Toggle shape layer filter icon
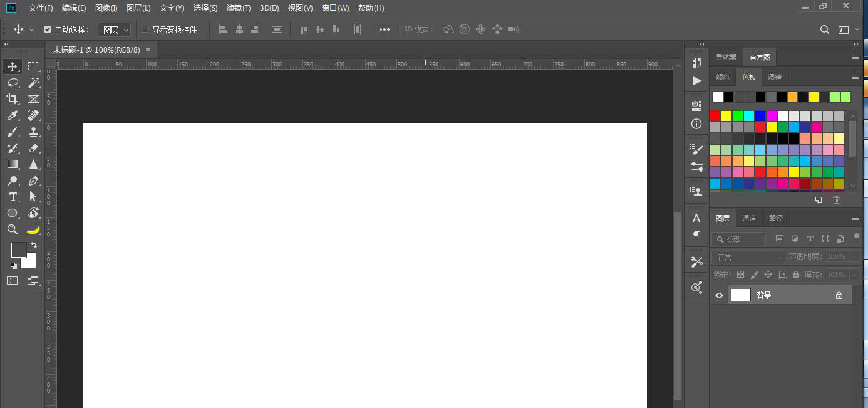This screenshot has height=408, width=868. click(825, 239)
